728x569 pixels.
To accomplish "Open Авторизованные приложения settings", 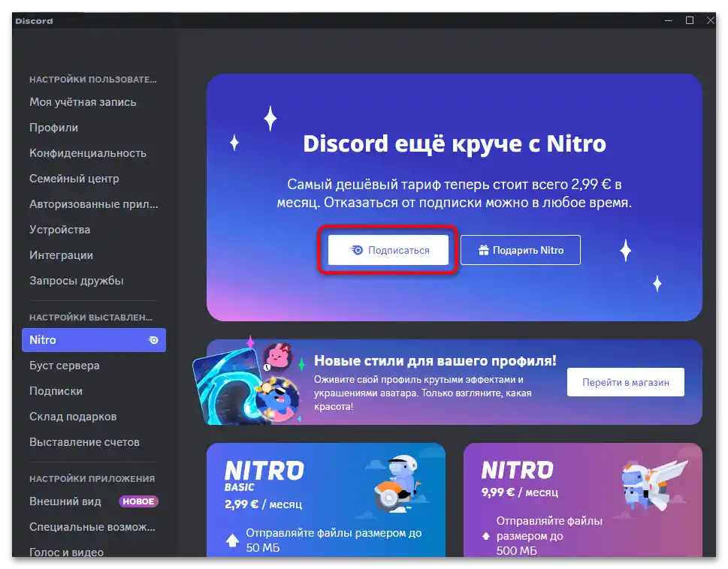I will pyautogui.click(x=93, y=204).
